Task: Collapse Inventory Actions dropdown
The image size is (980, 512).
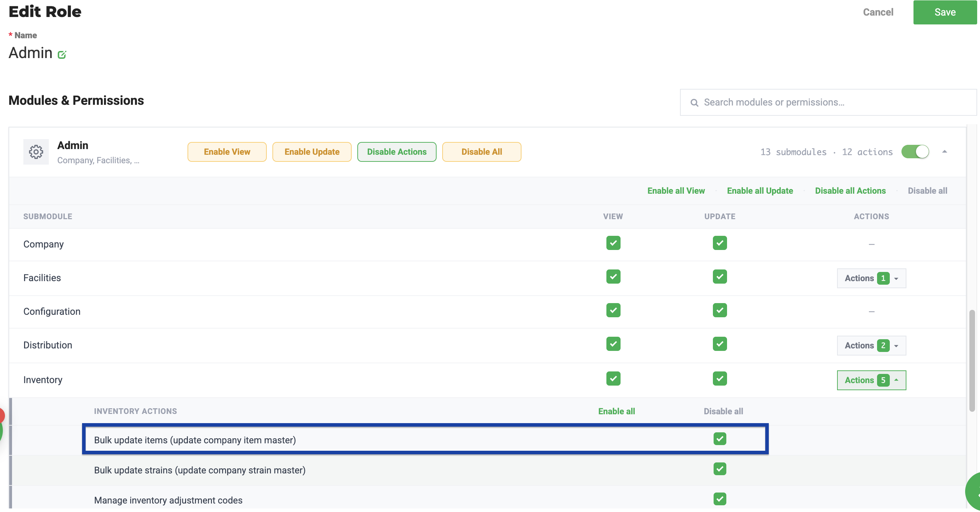Action: coord(871,380)
